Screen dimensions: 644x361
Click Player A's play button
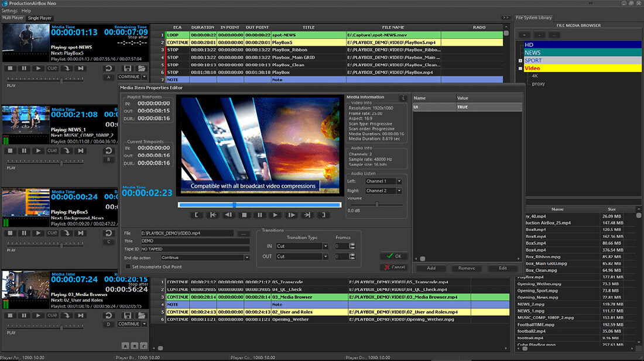(38, 68)
